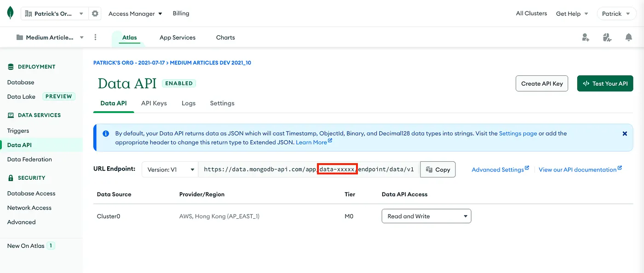Dismiss the info banner with X
The image size is (644, 273).
pyautogui.click(x=625, y=134)
